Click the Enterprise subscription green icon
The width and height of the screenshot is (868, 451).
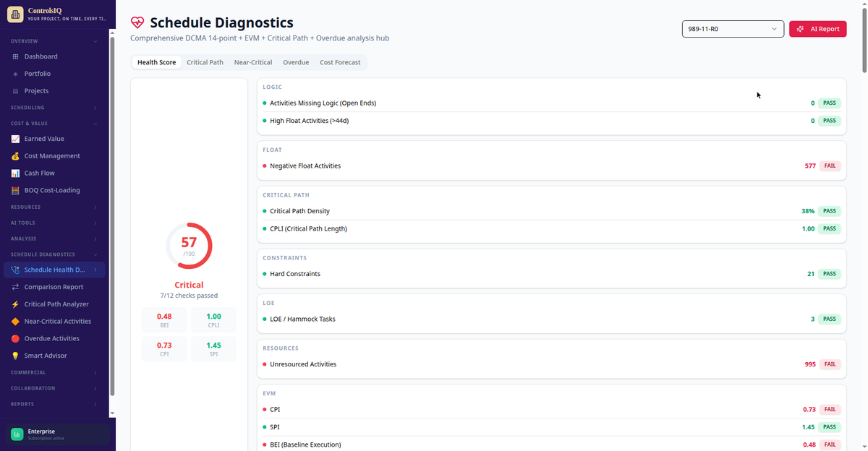[x=17, y=434]
